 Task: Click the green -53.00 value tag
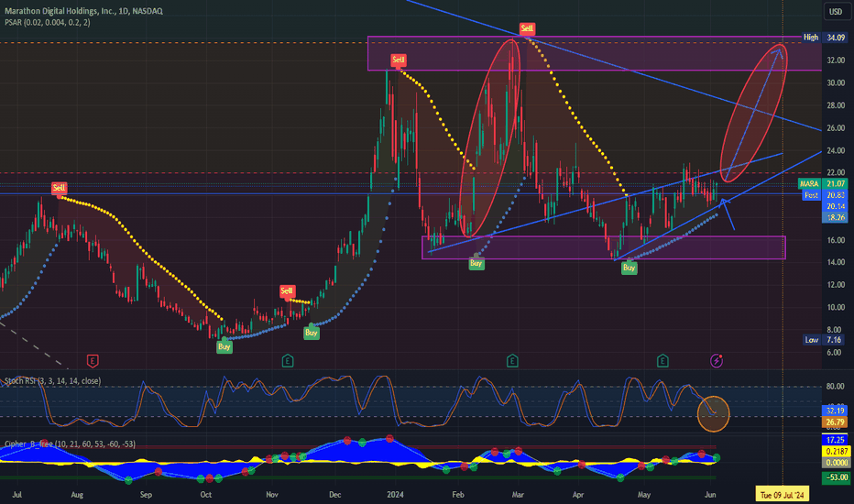(836, 477)
